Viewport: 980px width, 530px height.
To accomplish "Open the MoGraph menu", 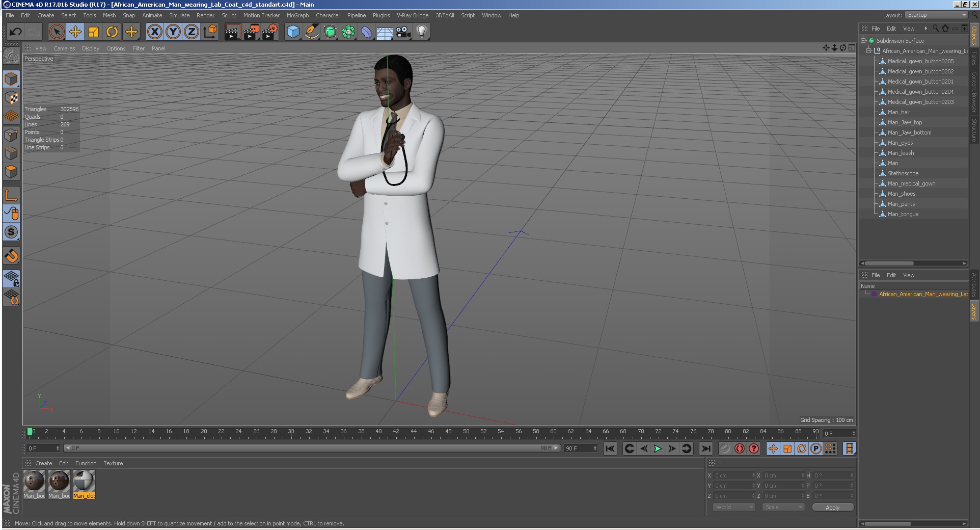I will [297, 15].
